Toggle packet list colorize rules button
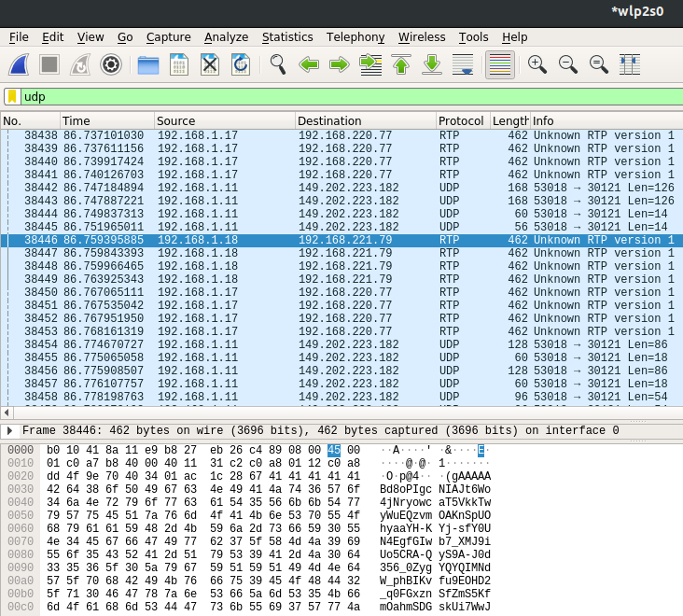Image resolution: width=683 pixels, height=616 pixels. click(500, 64)
